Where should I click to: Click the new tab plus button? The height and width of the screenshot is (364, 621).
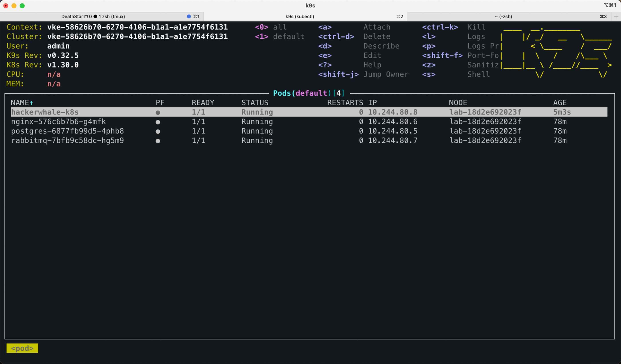pos(616,16)
